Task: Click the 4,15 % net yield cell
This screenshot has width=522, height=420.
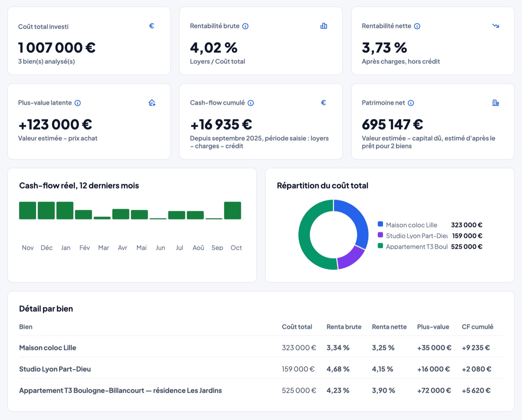Action: click(x=383, y=369)
